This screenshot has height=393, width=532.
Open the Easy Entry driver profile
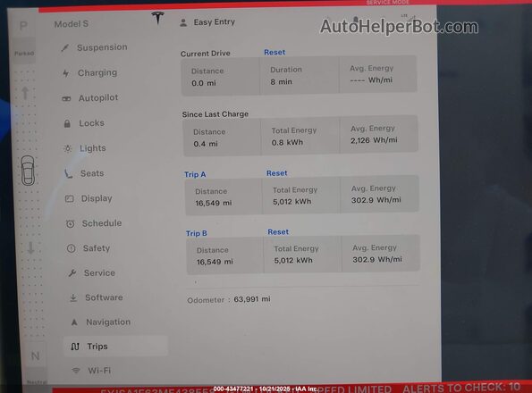point(207,22)
